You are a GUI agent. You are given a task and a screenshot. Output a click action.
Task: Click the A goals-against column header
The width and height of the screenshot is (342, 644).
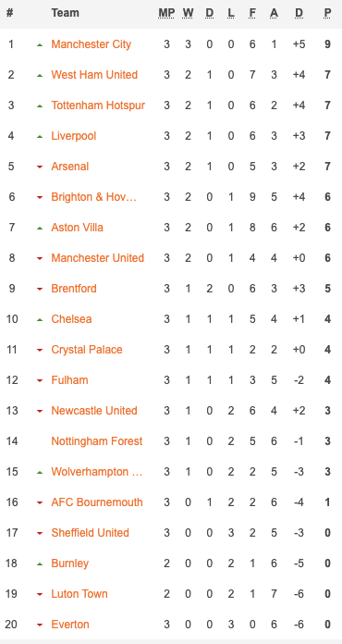click(274, 13)
